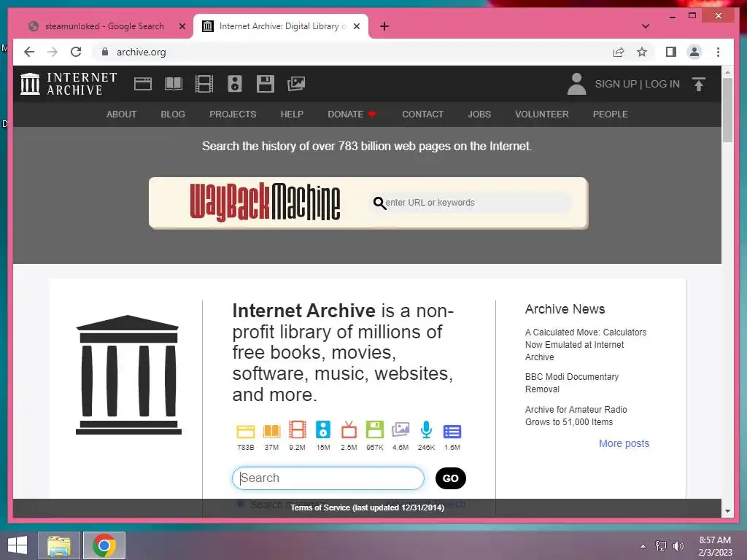Reload the archive.org page
Screen dimensions: 747x560
pos(76,52)
